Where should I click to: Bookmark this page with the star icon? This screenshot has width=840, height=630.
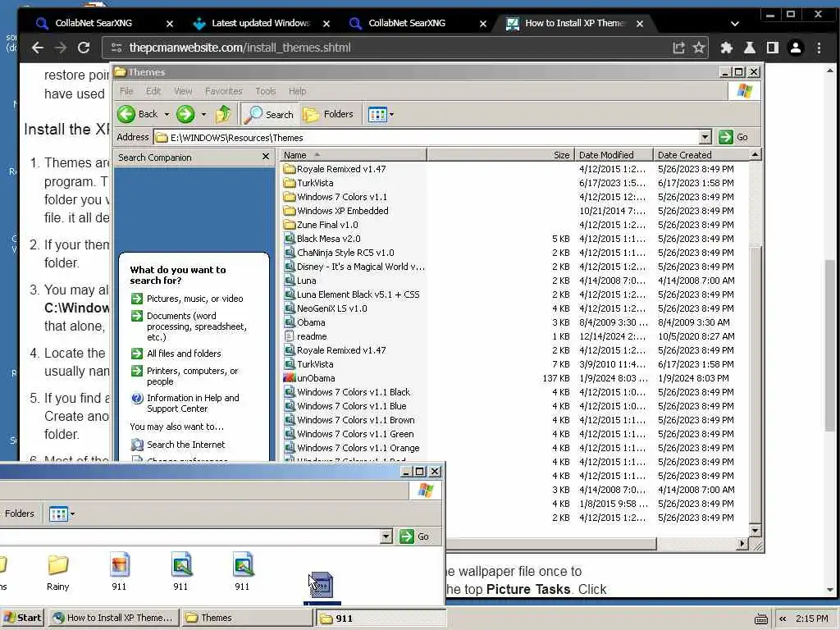(699, 48)
